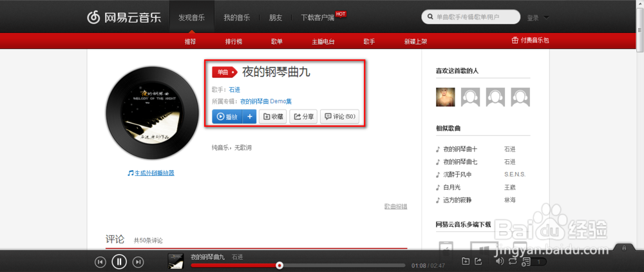Image resolution: width=644 pixels, height=272 pixels.
Task: Click the 歌曲报错 link
Action: pos(395,206)
